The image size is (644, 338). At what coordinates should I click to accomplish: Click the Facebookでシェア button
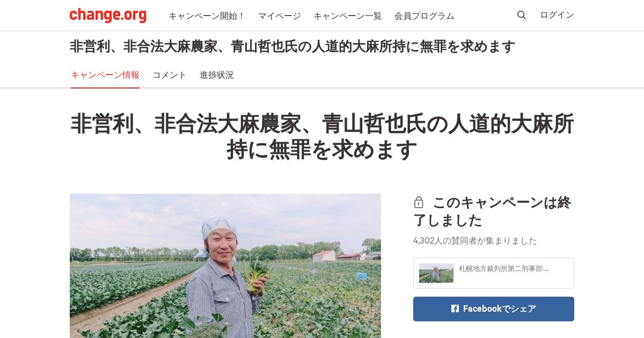(494, 309)
